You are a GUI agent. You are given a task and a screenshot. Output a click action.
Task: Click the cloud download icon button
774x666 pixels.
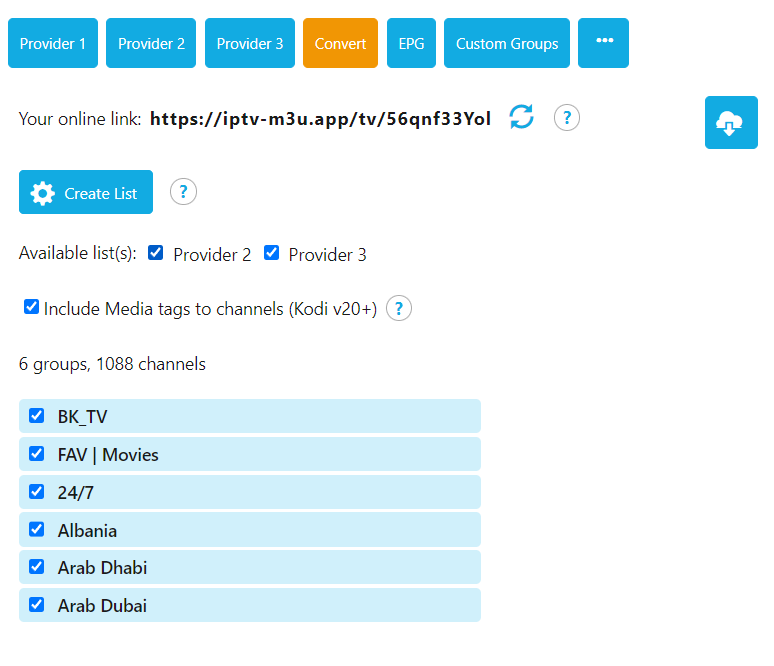[731, 122]
